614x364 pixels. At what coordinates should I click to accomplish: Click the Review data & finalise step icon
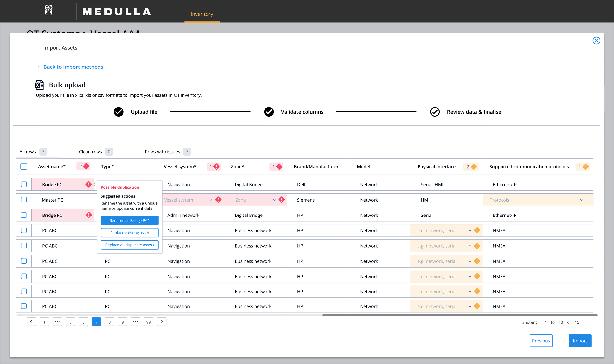435,112
